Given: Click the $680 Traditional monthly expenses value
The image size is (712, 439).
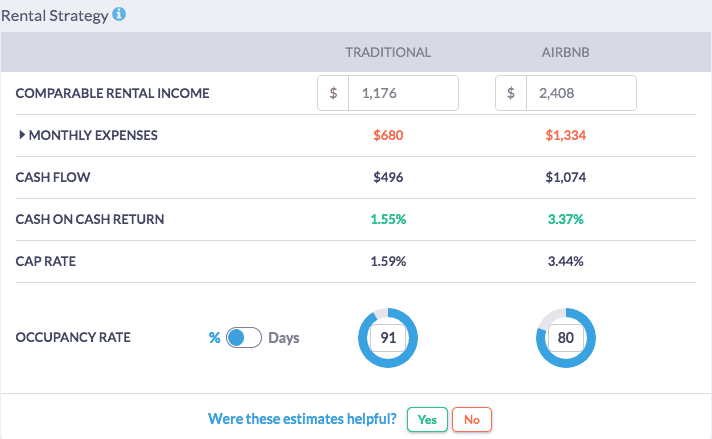Looking at the screenshot, I should point(388,135).
